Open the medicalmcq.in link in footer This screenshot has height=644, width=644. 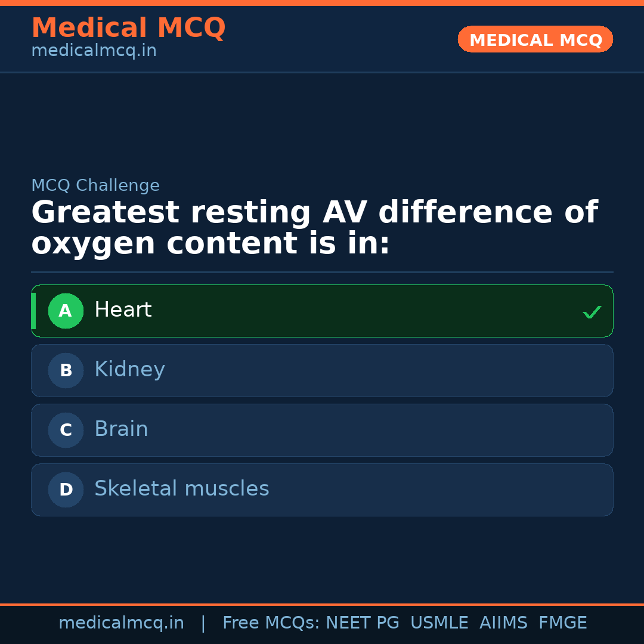point(122,623)
